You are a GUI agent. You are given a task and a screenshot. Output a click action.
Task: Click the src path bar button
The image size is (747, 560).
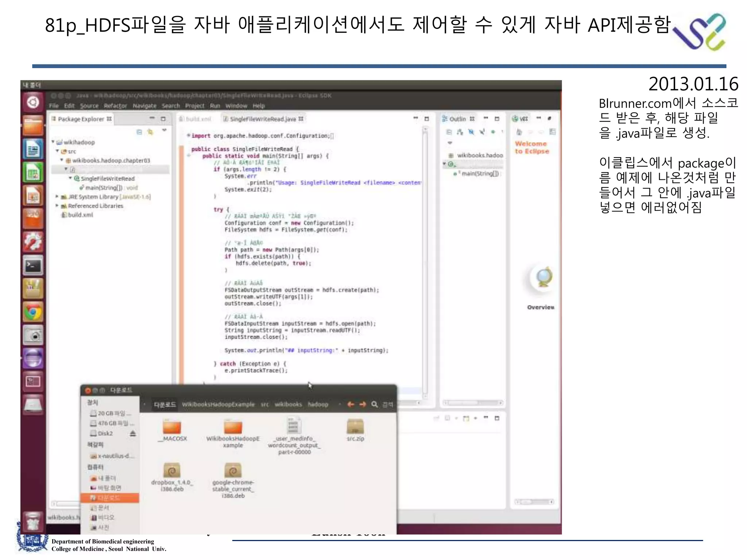coord(265,404)
